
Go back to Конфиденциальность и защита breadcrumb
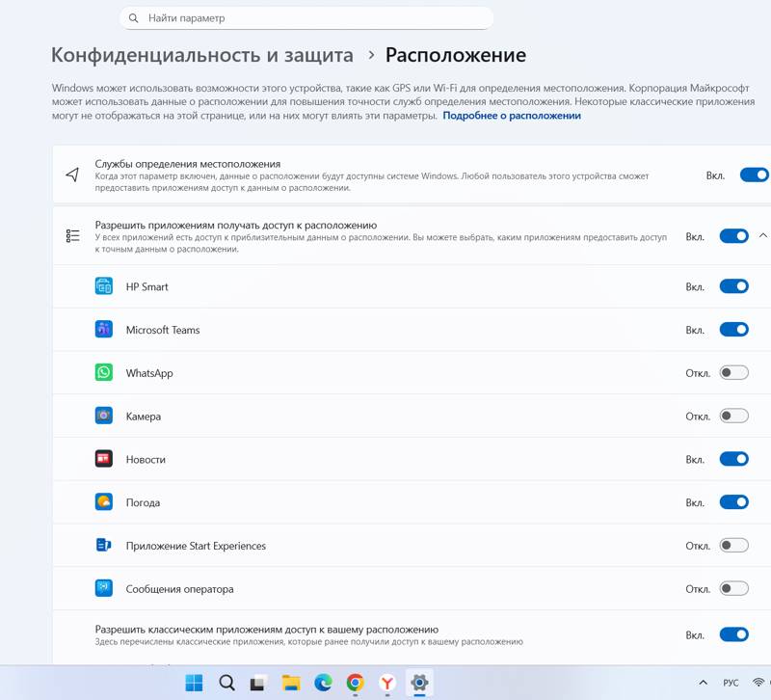(202, 55)
